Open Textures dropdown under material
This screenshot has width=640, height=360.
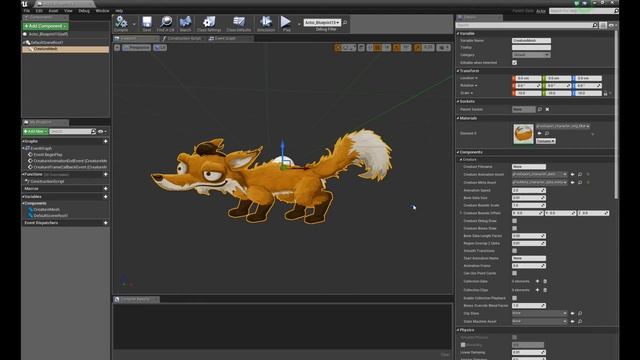pos(545,141)
